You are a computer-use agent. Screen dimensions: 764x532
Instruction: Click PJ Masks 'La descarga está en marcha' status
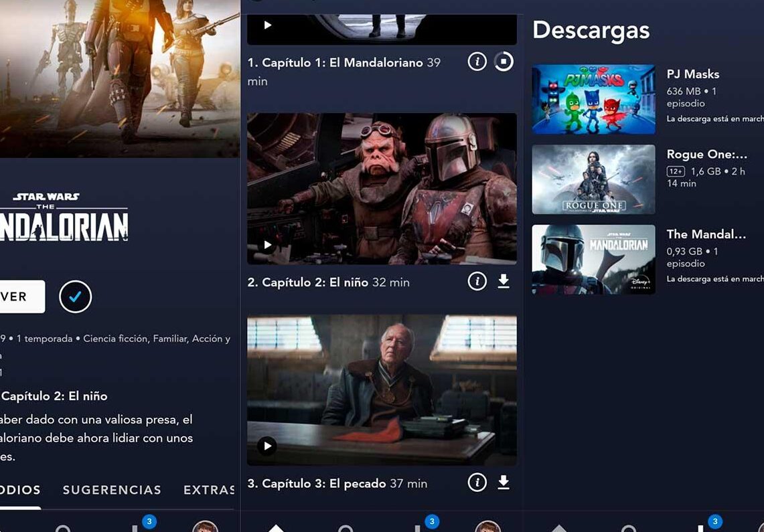tap(715, 118)
